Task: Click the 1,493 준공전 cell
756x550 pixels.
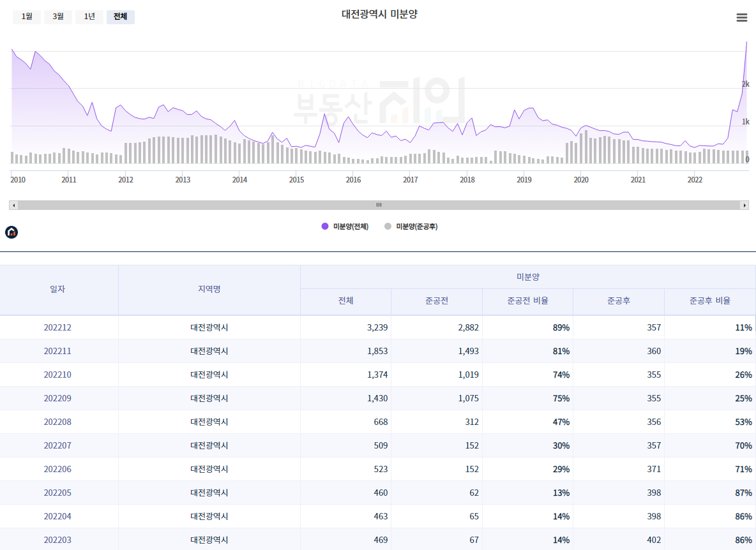Action: click(437, 351)
